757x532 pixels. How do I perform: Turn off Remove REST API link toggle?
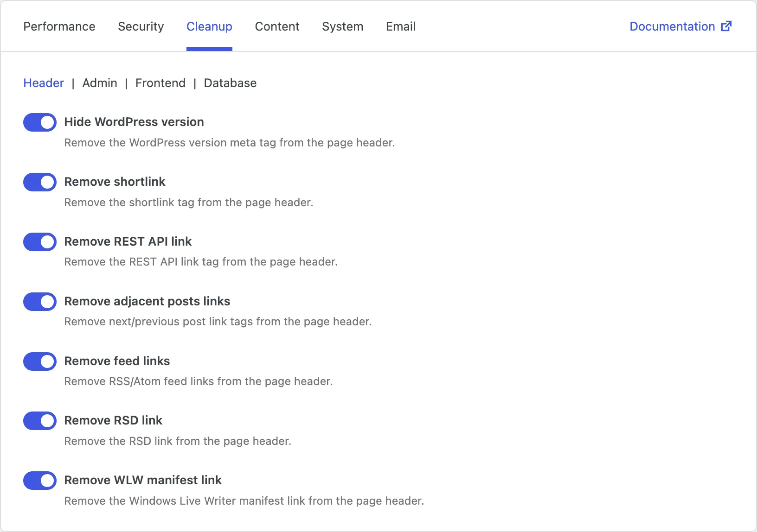[x=40, y=242]
